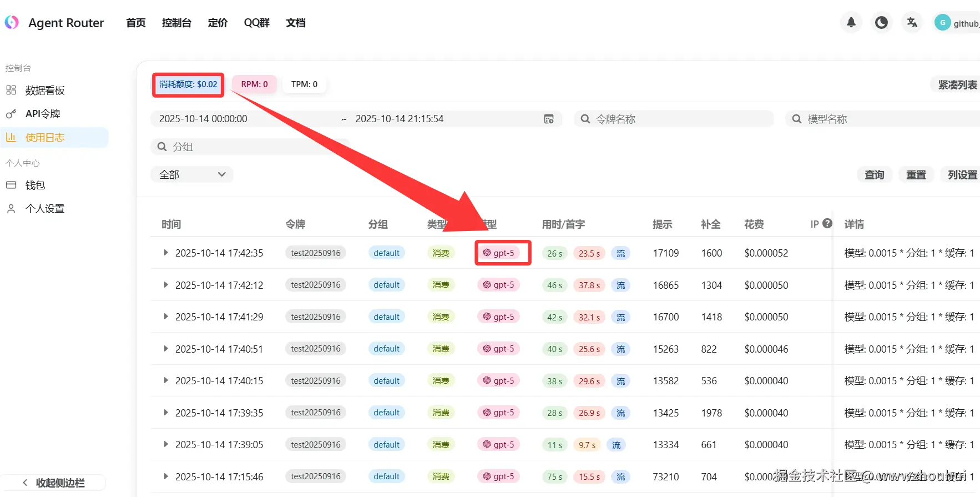Focus the 令牌名称 search field
Screen dimensions: 980x497
(x=674, y=119)
